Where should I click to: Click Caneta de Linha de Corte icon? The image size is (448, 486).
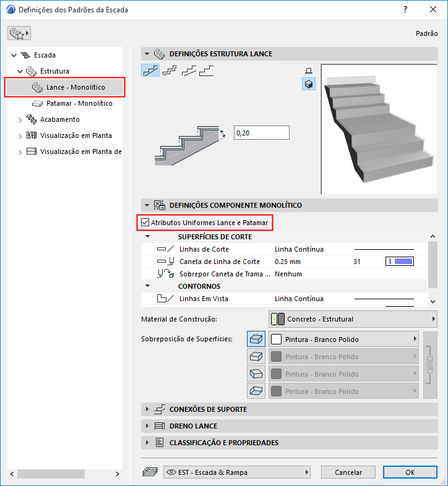[166, 262]
